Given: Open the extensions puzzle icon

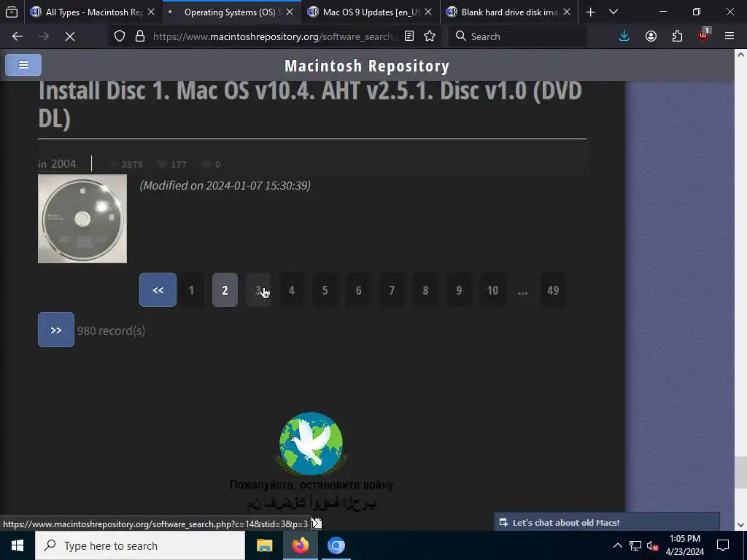Looking at the screenshot, I should [677, 36].
